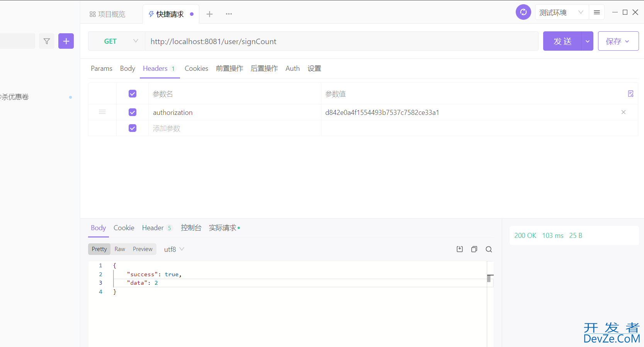
Task: Click the sidebar search field
Action: (x=17, y=41)
